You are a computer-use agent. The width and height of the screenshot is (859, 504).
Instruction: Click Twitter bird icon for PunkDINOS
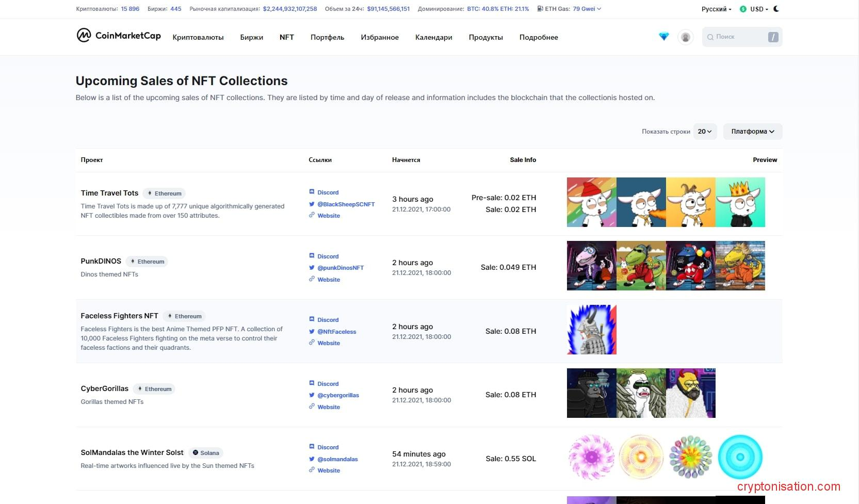(x=312, y=268)
